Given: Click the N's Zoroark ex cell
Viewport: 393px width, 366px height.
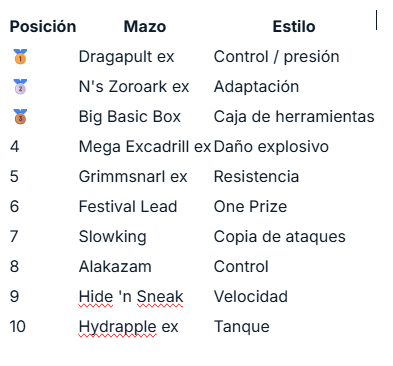Looking at the screenshot, I should (x=134, y=87).
